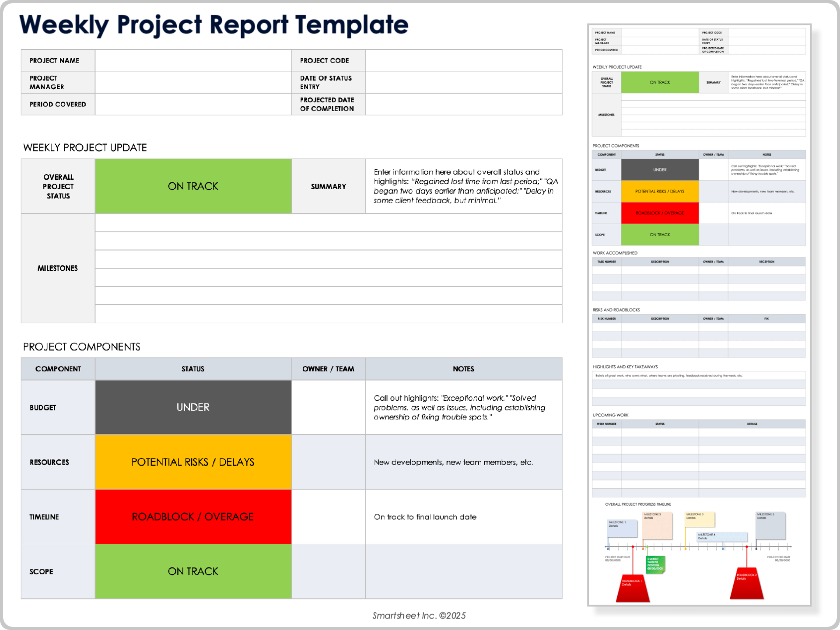Image resolution: width=840 pixels, height=630 pixels.
Task: Click the DATE OF STATUS ENTRY field
Action: click(x=464, y=82)
